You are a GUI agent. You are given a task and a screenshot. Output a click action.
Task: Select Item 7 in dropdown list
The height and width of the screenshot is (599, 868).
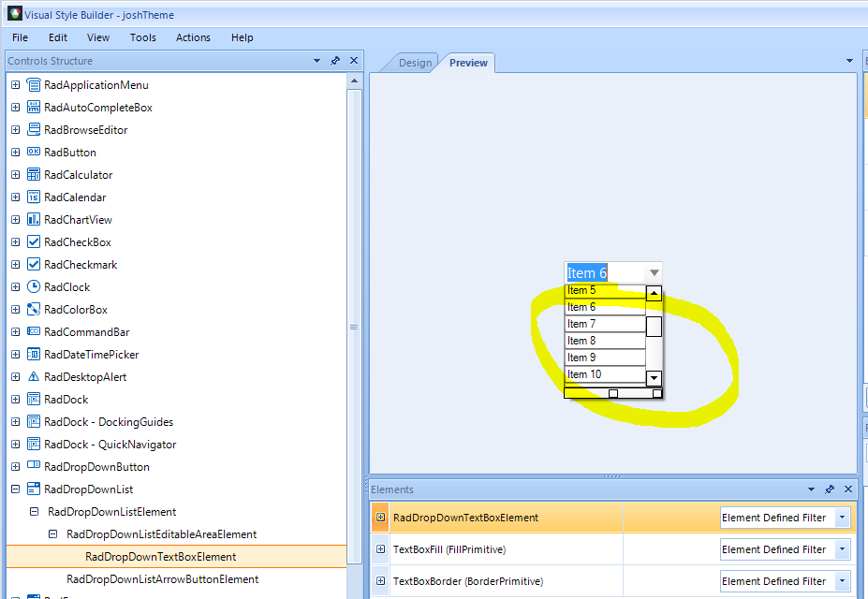pyautogui.click(x=605, y=324)
